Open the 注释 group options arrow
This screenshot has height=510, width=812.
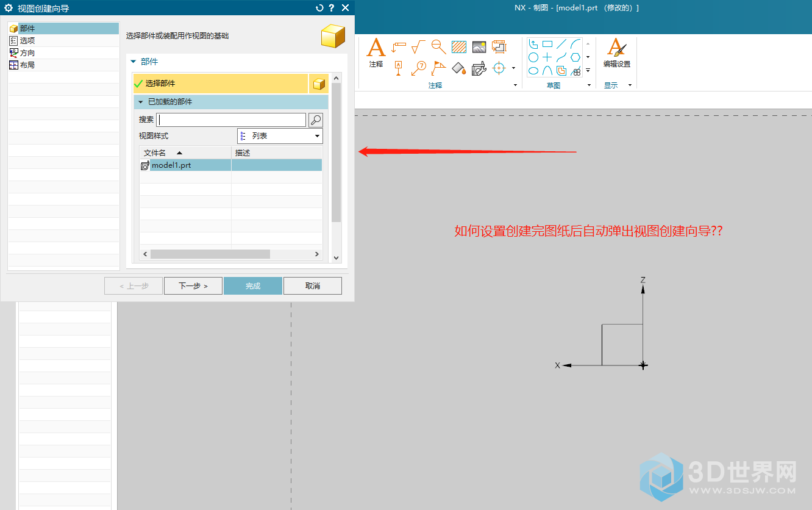point(515,85)
